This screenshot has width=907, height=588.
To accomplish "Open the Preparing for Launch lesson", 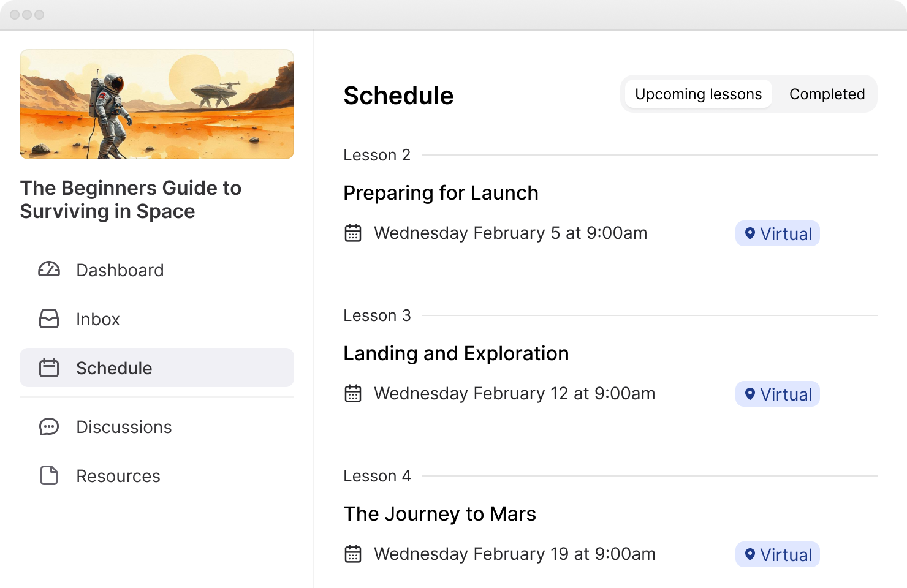I will 441,193.
